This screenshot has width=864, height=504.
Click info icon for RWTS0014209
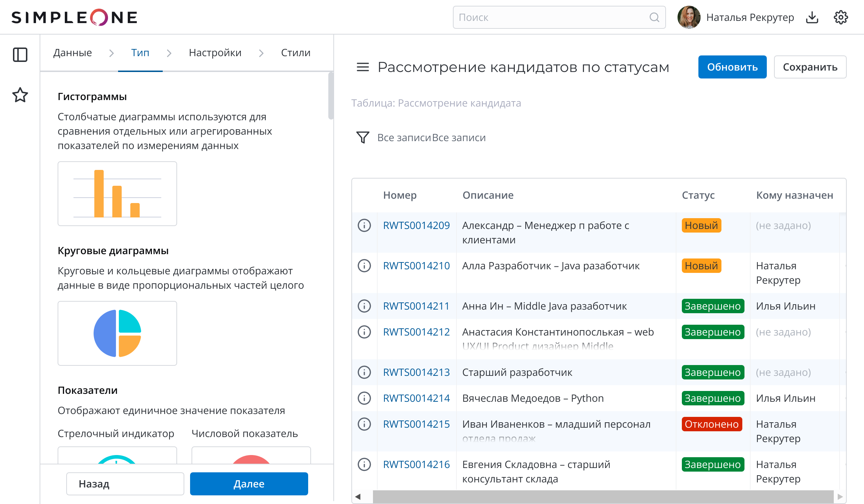[x=364, y=225]
